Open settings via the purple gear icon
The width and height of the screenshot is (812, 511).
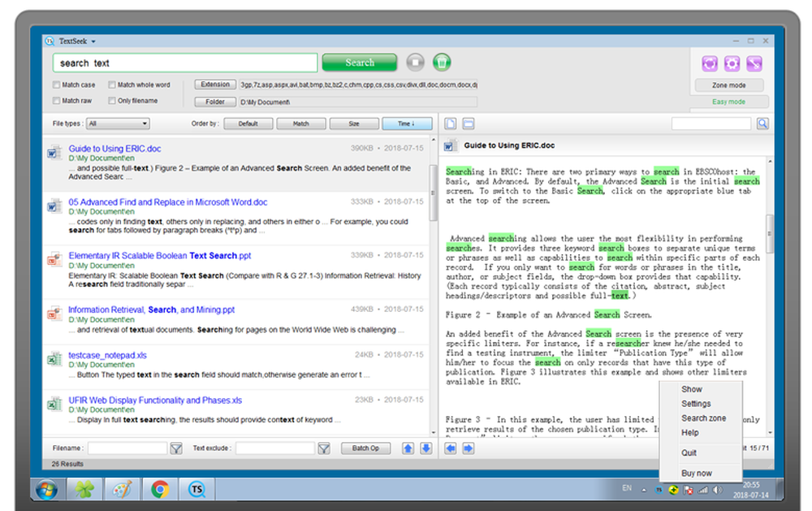tap(732, 63)
